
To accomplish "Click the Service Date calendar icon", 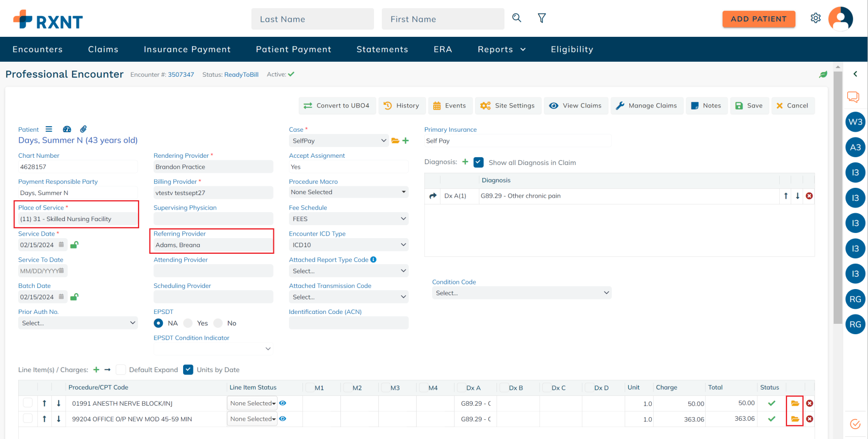I will tap(61, 244).
